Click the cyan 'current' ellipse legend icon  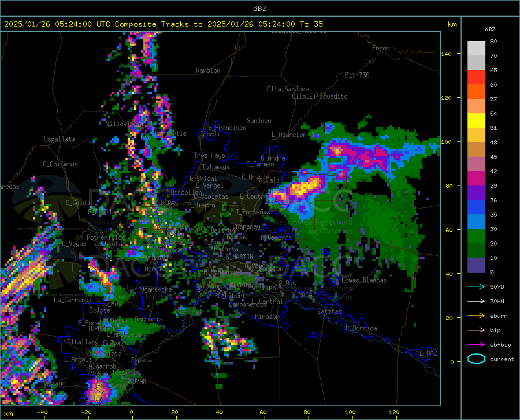click(476, 359)
